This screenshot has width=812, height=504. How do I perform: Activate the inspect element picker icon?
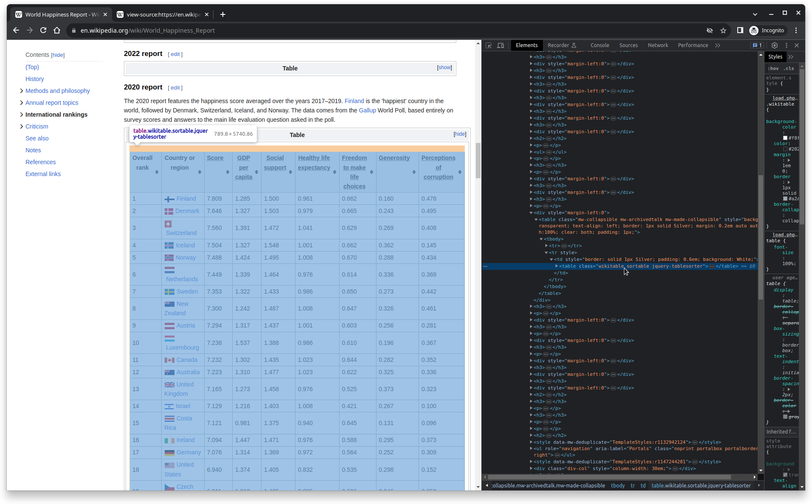[x=489, y=45]
